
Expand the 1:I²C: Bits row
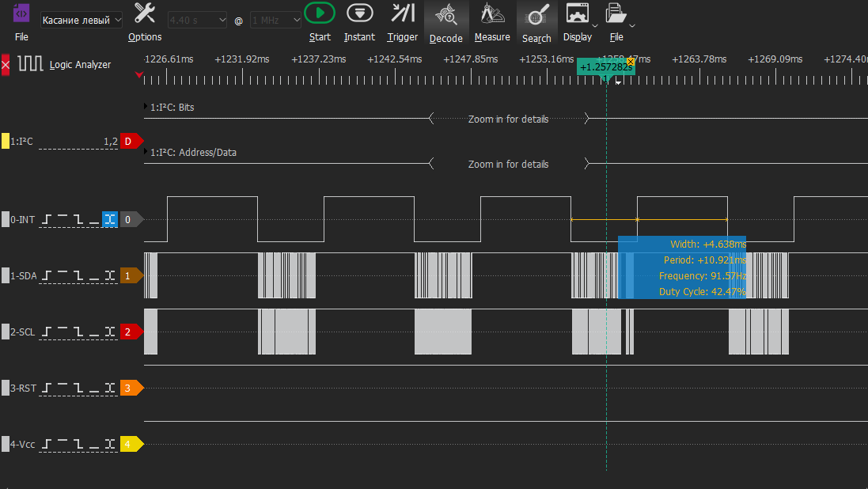pyautogui.click(x=147, y=107)
